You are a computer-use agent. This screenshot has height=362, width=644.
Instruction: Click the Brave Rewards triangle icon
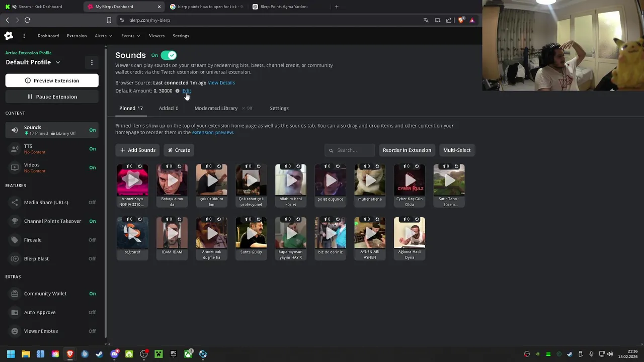472,20
